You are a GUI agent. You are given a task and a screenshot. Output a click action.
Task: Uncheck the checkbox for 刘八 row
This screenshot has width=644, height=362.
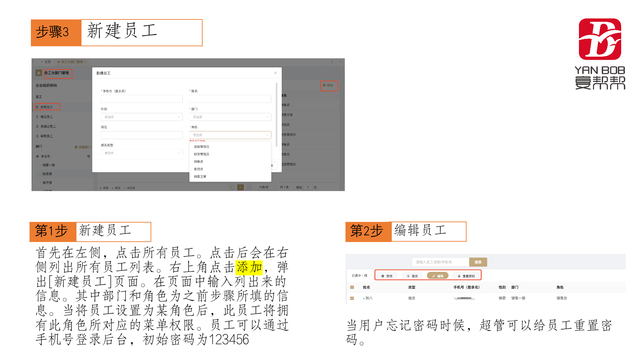click(352, 298)
